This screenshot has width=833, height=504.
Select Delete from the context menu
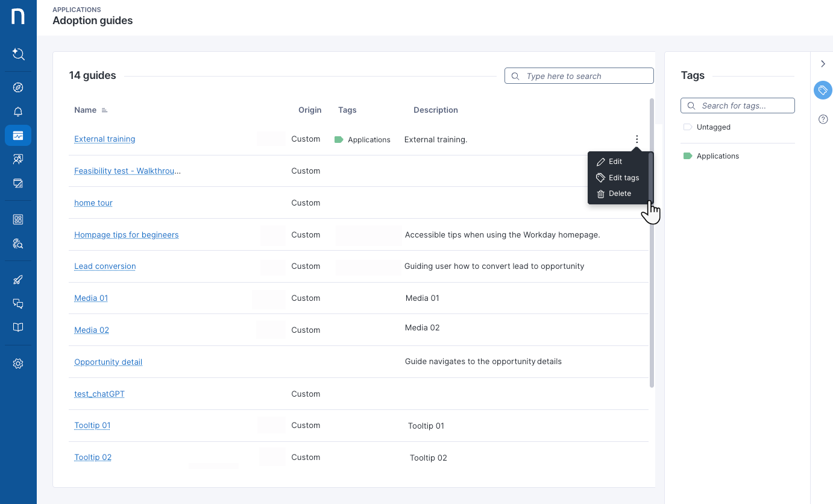[620, 194]
